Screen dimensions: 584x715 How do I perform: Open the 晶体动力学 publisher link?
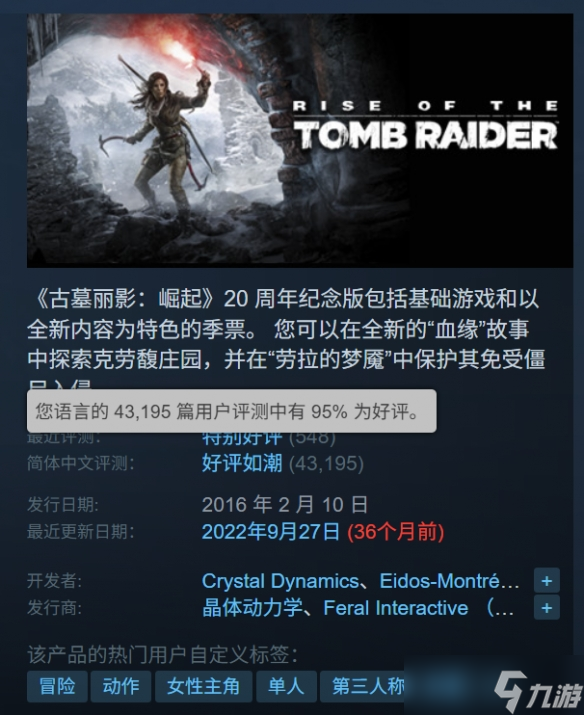(x=252, y=608)
